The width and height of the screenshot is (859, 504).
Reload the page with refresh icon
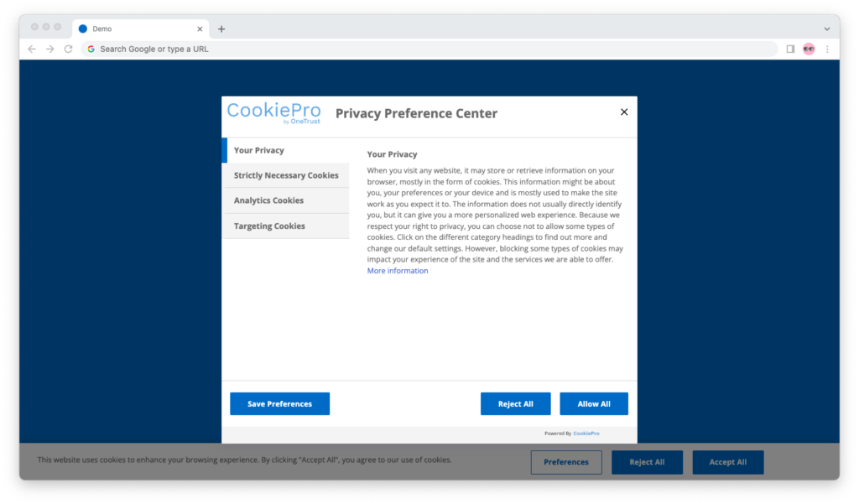tap(69, 49)
